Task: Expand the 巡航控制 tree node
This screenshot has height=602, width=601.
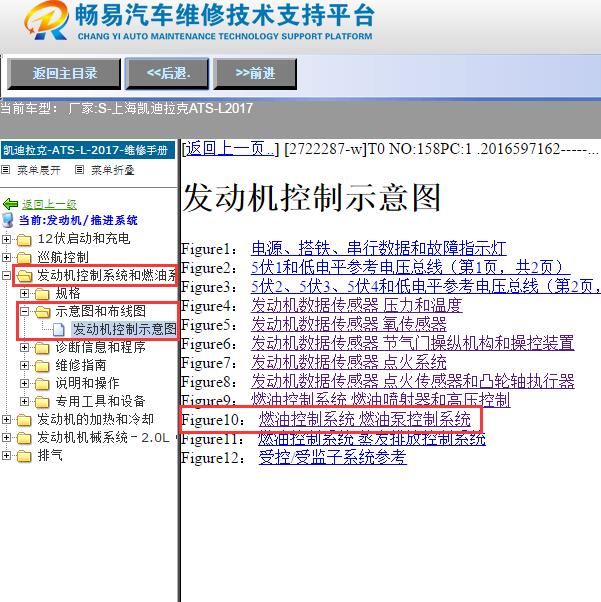Action: click(x=6, y=257)
